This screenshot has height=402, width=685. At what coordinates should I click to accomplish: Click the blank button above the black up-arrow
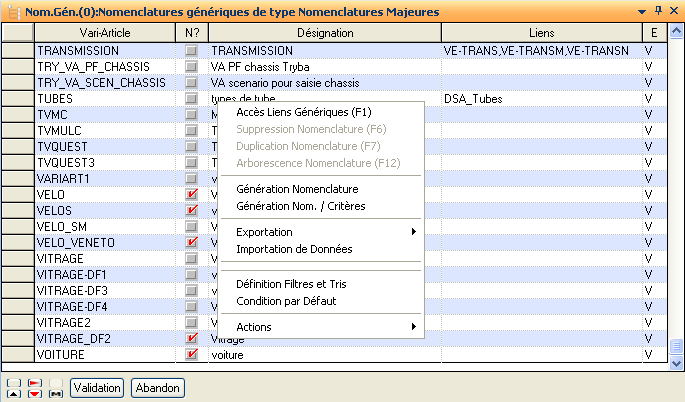click(13, 382)
